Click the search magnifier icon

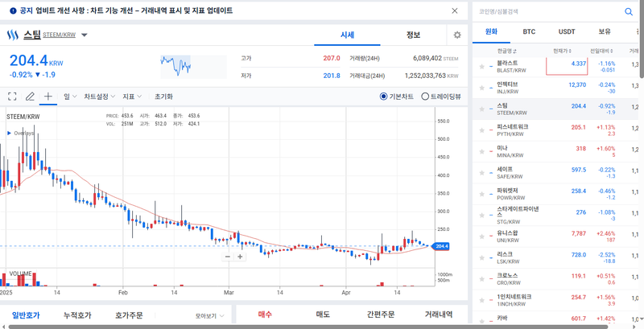click(x=629, y=12)
